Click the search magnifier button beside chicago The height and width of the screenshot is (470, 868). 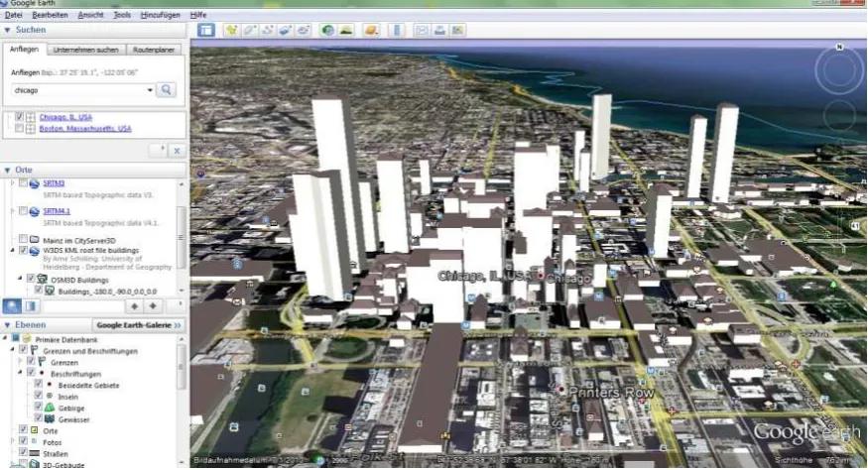[166, 89]
